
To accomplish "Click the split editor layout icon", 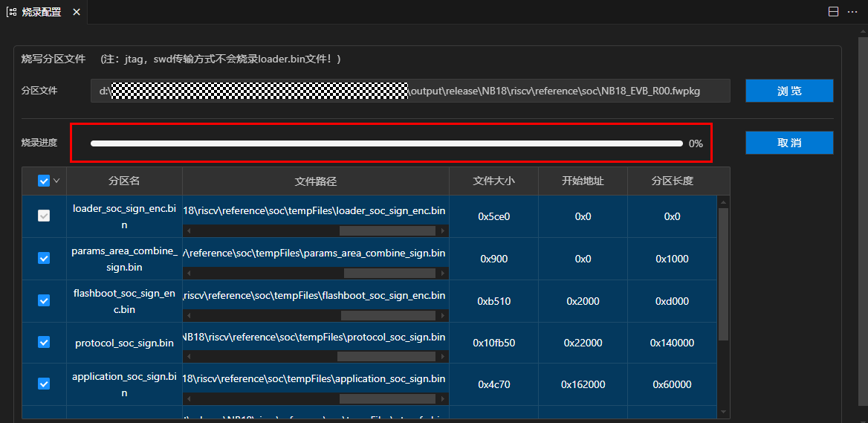I will [x=833, y=12].
